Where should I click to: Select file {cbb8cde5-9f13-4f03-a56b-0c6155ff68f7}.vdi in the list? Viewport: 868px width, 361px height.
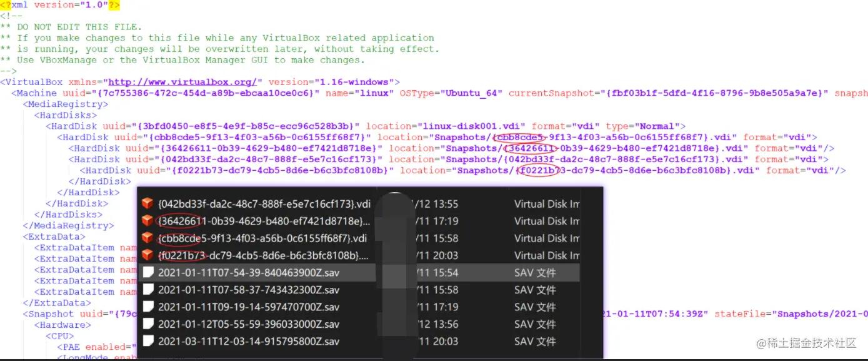[262, 238]
